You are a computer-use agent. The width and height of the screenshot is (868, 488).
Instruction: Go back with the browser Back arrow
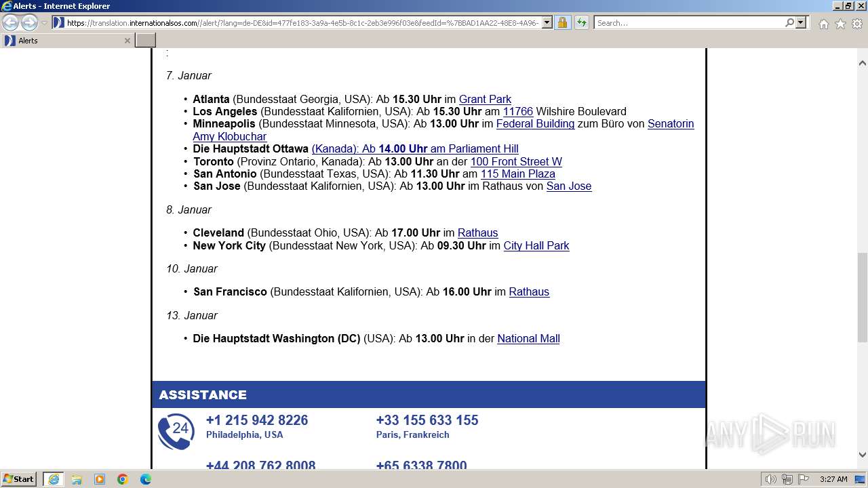coord(10,22)
